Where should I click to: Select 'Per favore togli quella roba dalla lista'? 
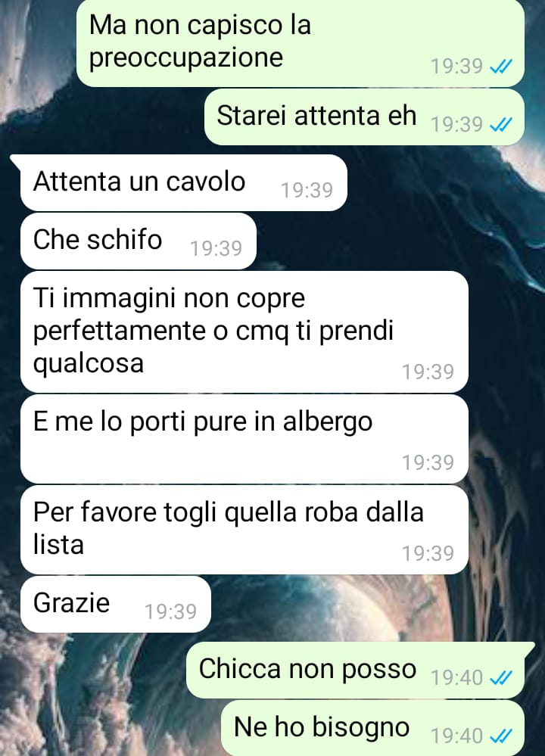(x=244, y=530)
